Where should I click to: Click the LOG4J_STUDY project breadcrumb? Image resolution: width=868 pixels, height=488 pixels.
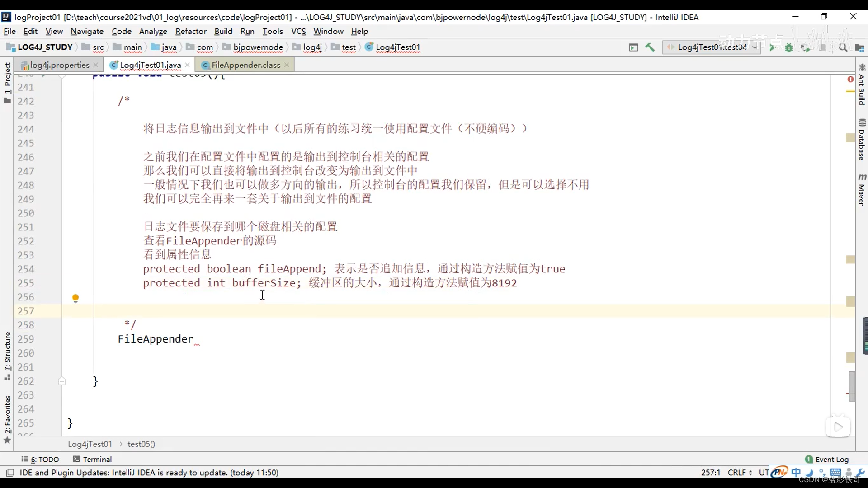click(39, 47)
